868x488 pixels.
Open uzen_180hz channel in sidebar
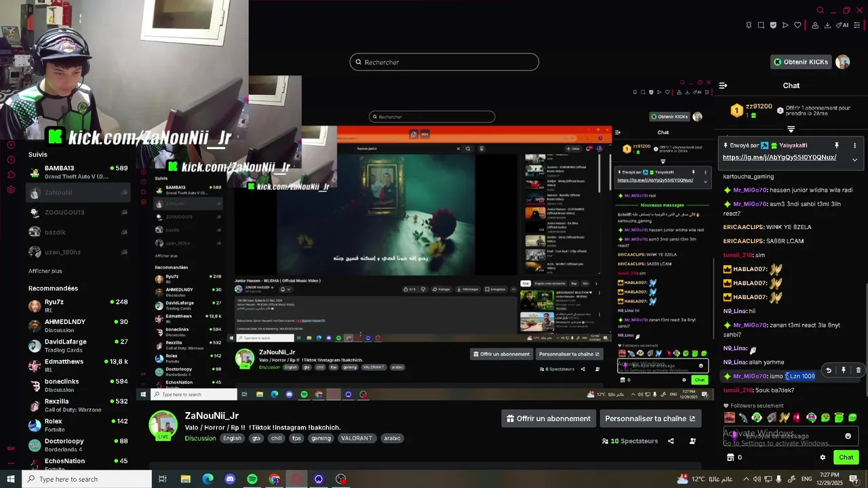click(x=78, y=252)
